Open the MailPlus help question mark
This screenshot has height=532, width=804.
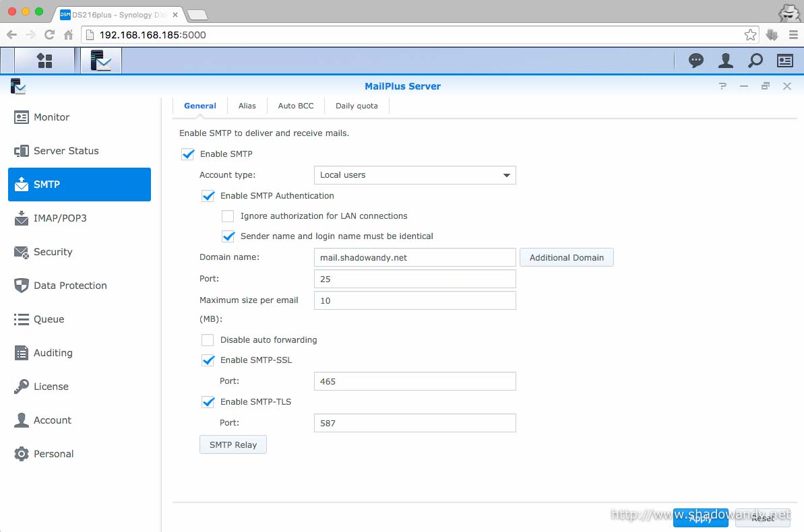722,86
